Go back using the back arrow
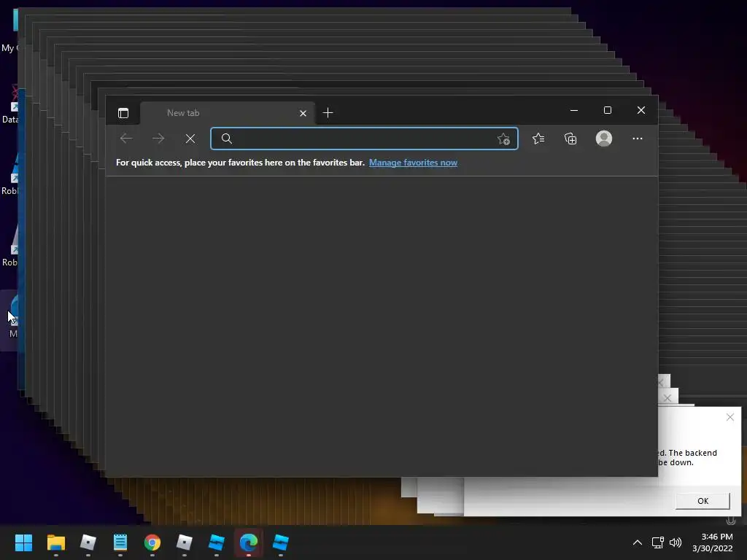 pyautogui.click(x=126, y=139)
